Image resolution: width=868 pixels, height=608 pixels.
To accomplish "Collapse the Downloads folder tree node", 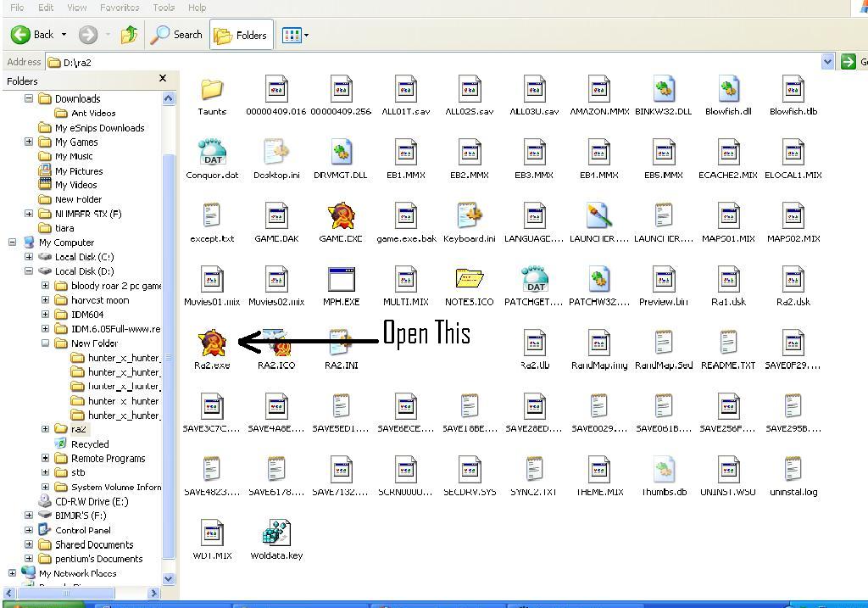I will point(29,98).
